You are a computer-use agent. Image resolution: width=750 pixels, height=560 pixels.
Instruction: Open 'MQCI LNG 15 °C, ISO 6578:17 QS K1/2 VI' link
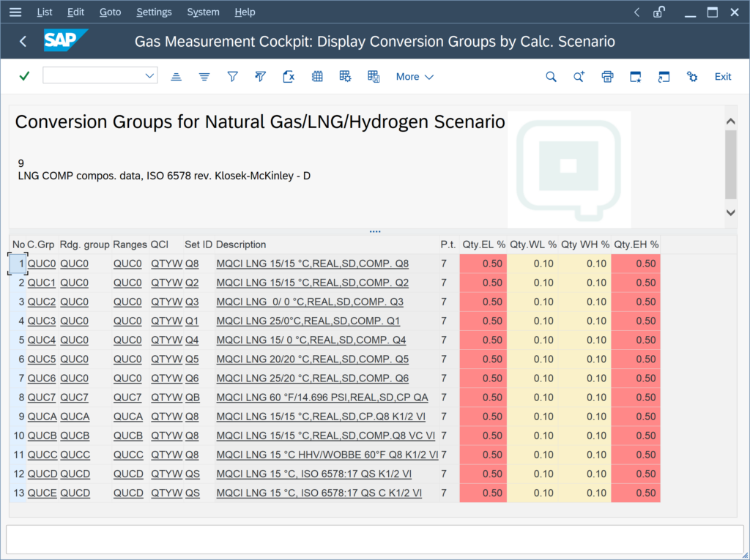pyautogui.click(x=313, y=474)
